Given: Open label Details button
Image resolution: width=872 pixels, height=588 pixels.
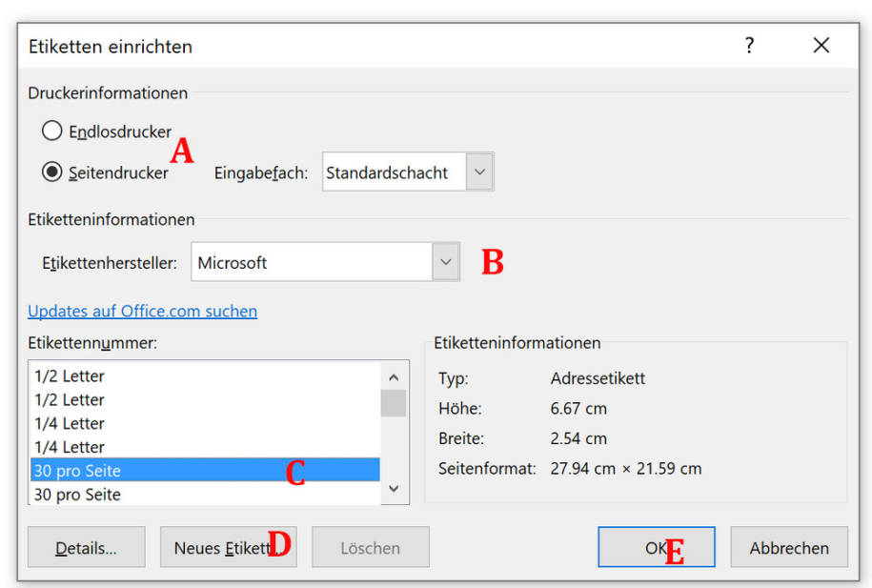Looking at the screenshot, I should coord(86,547).
